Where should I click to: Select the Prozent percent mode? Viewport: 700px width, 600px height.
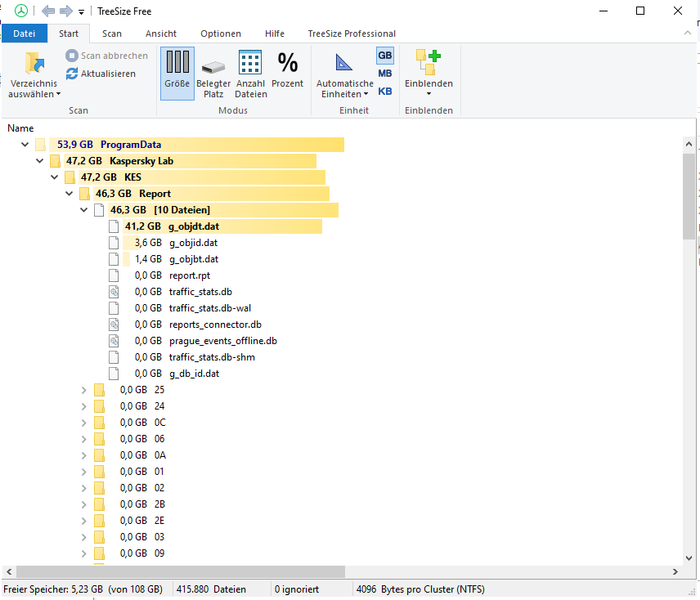[287, 64]
